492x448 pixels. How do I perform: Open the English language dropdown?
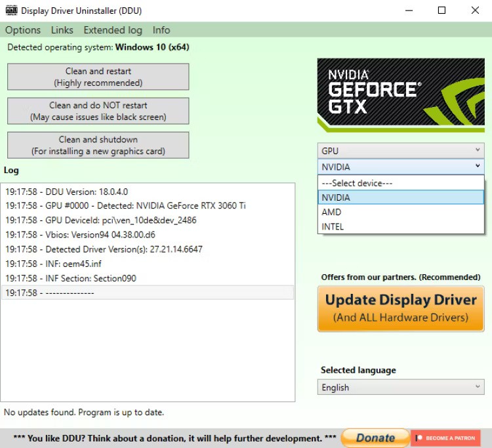(401, 388)
